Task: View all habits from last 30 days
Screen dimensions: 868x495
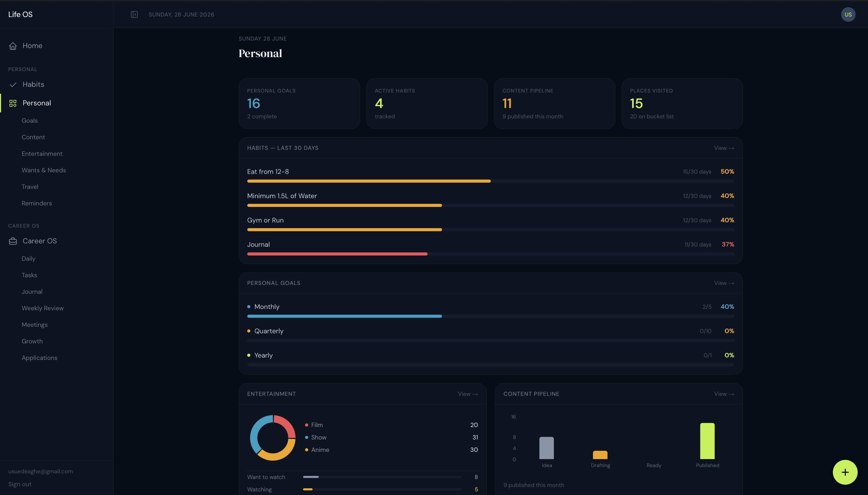Action: coord(724,148)
